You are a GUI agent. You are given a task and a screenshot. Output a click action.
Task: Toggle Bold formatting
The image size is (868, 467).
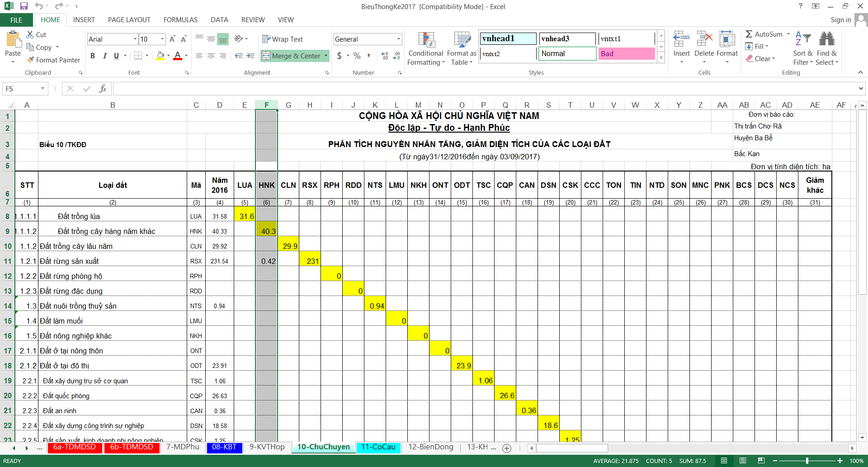coord(93,56)
